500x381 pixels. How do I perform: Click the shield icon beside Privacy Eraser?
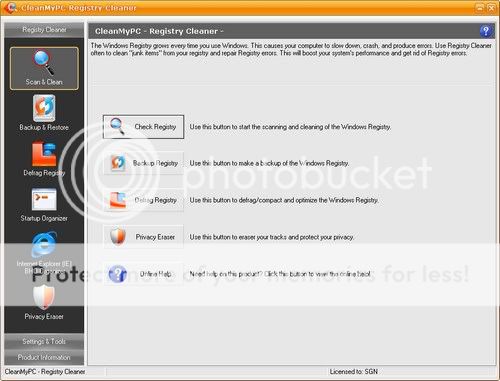click(x=118, y=237)
